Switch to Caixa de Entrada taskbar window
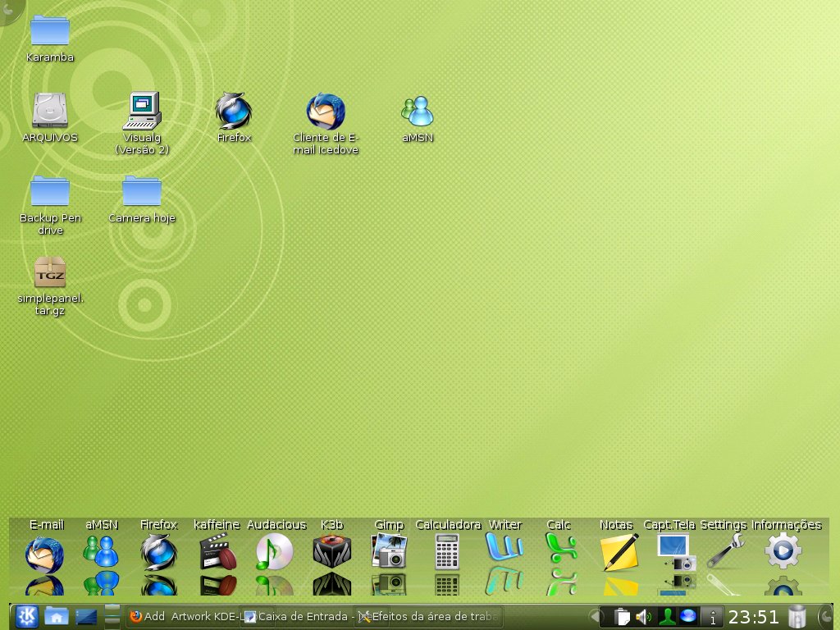The width and height of the screenshot is (840, 630). click(299, 617)
